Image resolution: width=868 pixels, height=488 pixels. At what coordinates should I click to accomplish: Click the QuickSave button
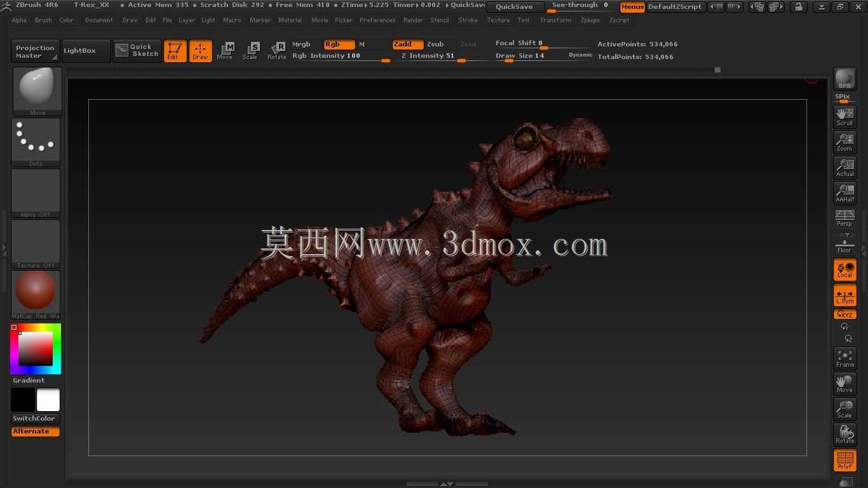[515, 6]
